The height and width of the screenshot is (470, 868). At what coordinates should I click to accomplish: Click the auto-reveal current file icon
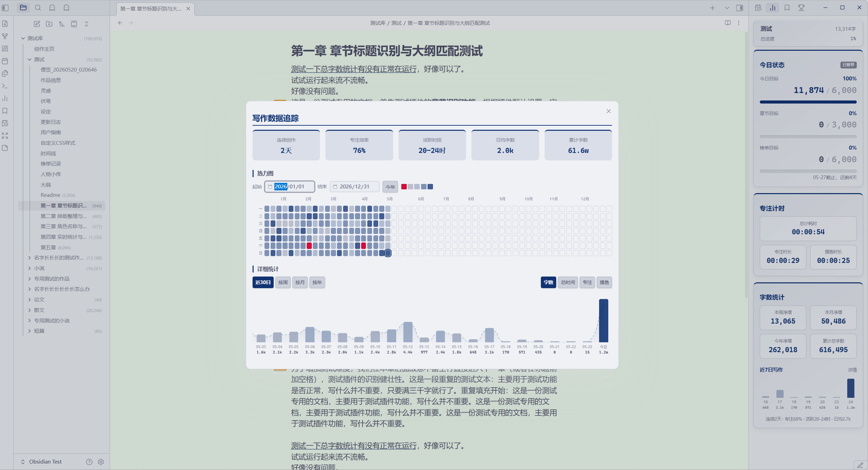[74, 24]
